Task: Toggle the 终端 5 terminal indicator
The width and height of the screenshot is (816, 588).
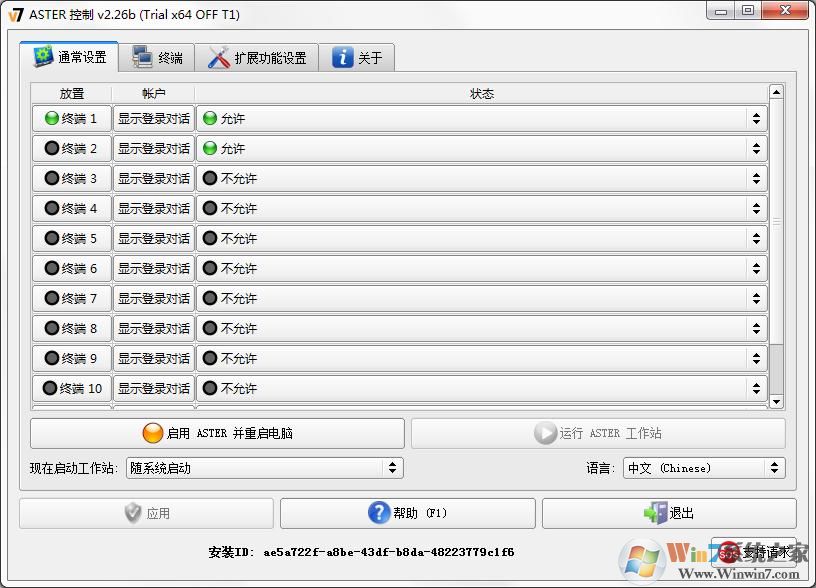Action: coord(71,238)
